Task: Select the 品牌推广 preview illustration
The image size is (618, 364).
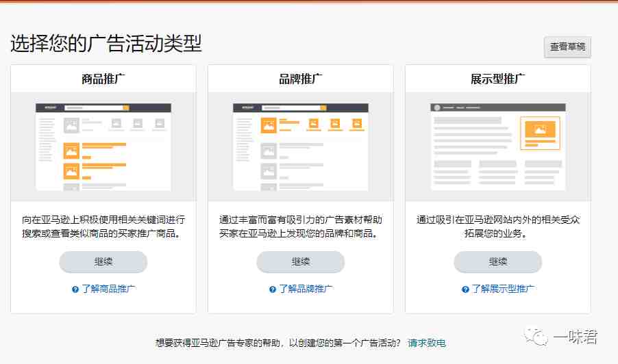Action: [x=301, y=147]
